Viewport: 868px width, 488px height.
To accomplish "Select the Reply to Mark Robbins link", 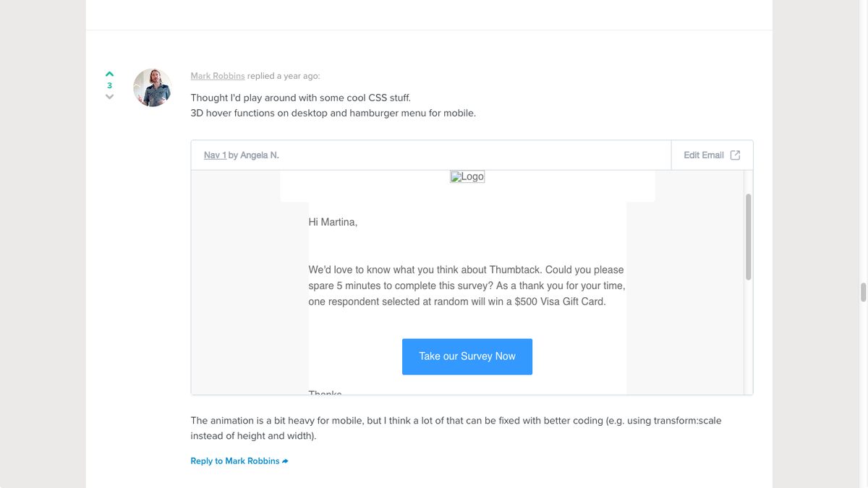I will tap(235, 461).
